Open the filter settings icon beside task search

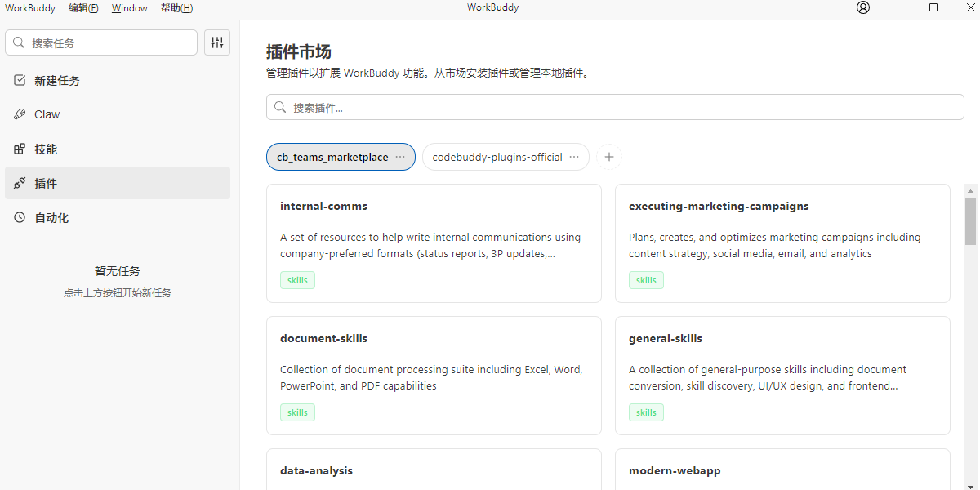click(217, 42)
